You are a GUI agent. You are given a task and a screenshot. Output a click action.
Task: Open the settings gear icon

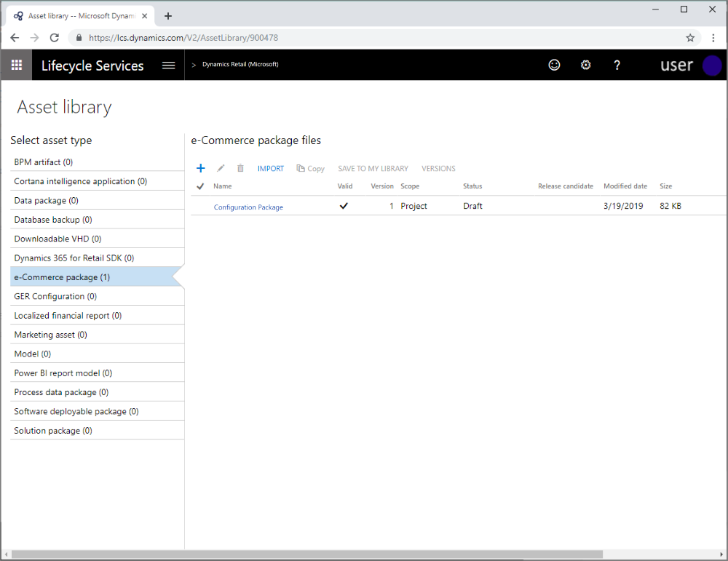pyautogui.click(x=585, y=65)
